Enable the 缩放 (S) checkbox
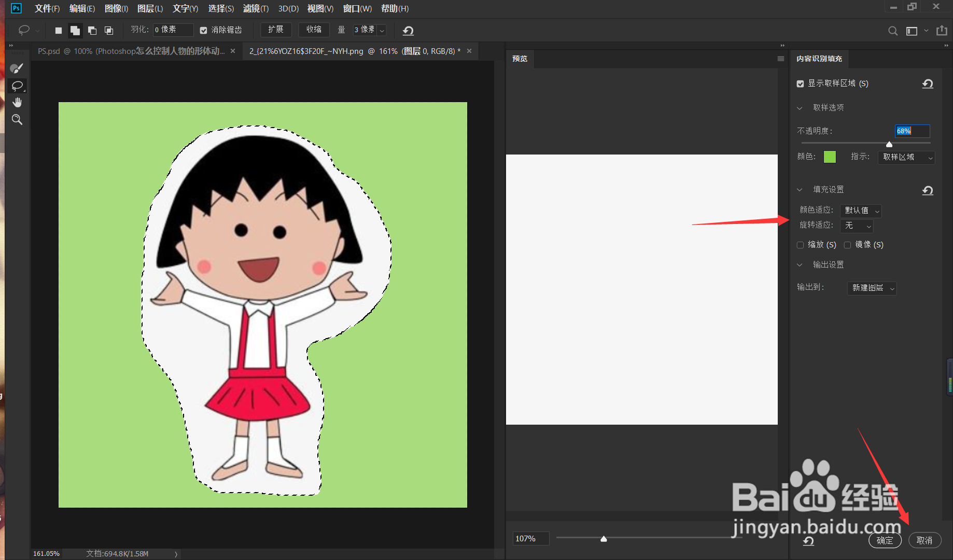 coord(801,245)
